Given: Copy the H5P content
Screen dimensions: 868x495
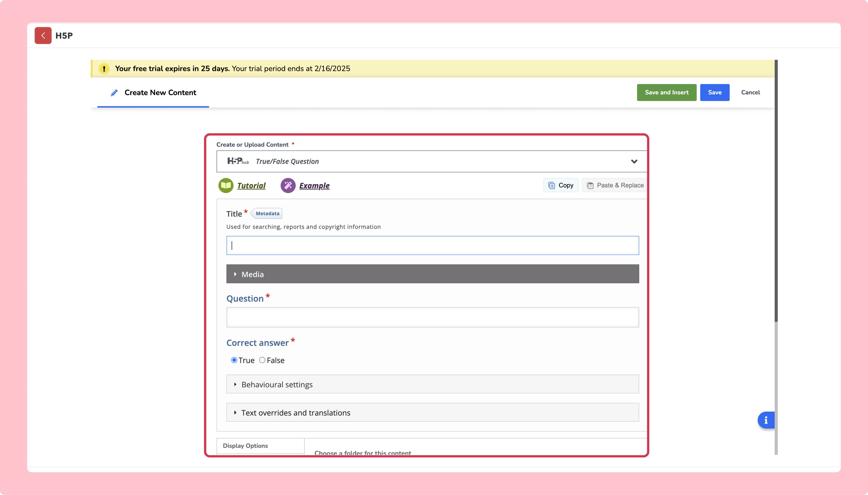Looking at the screenshot, I should tap(561, 185).
